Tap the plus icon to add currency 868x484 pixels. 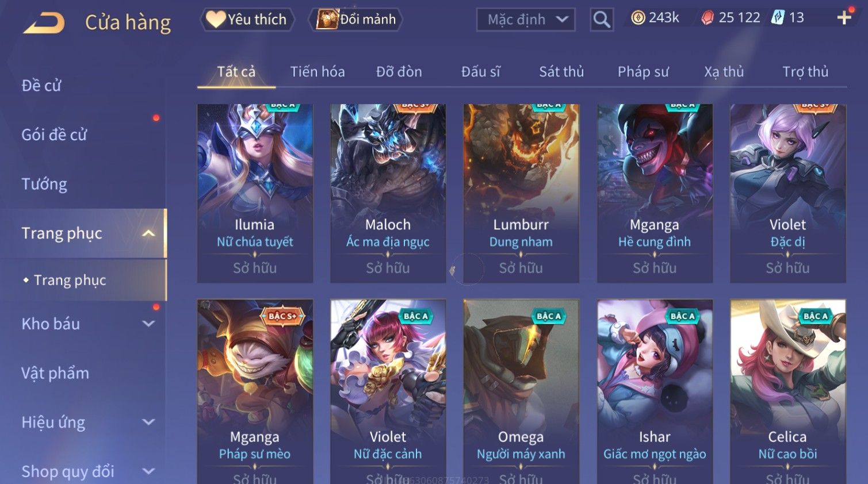coord(844,18)
